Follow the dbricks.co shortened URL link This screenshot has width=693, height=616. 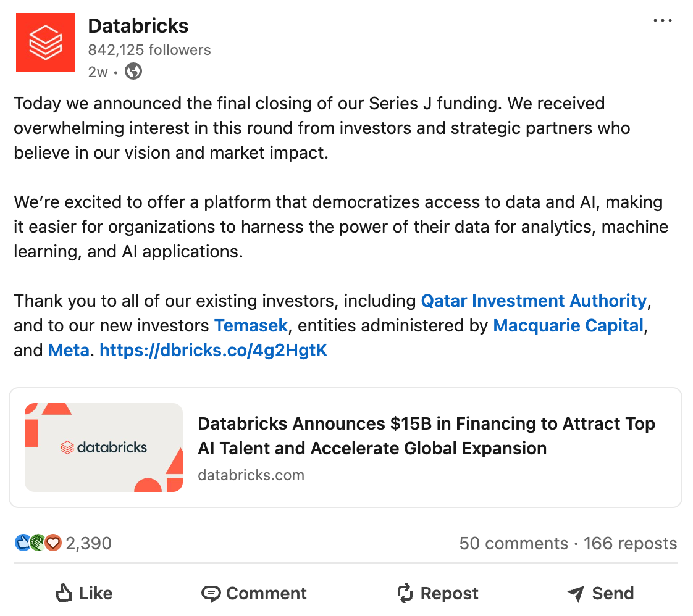(213, 350)
